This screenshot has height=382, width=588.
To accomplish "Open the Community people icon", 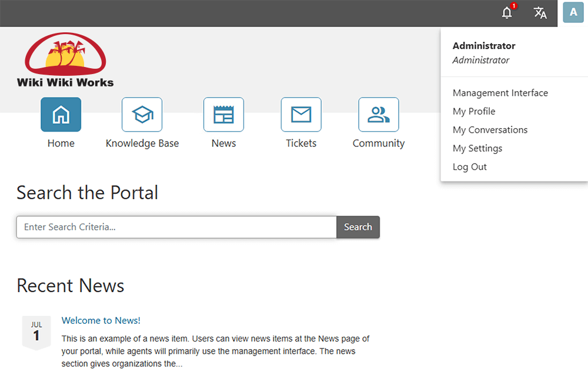I will pyautogui.click(x=379, y=115).
